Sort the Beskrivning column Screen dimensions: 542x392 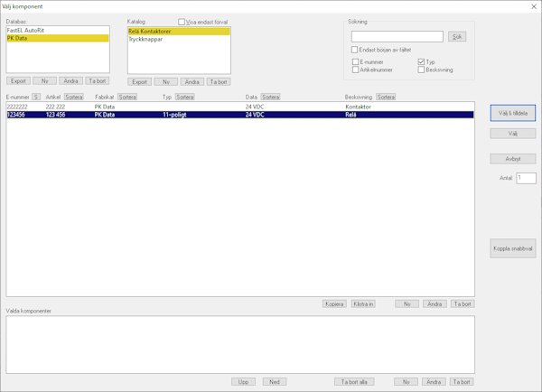click(386, 97)
